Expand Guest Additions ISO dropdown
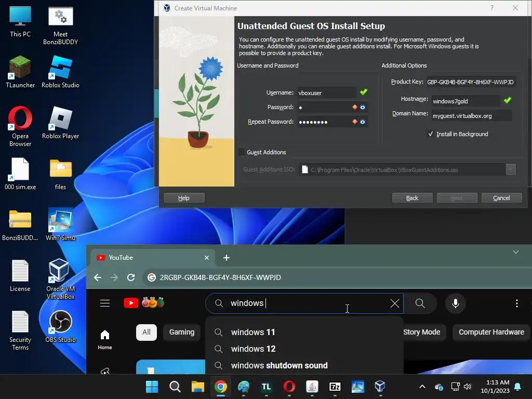 tap(511, 169)
